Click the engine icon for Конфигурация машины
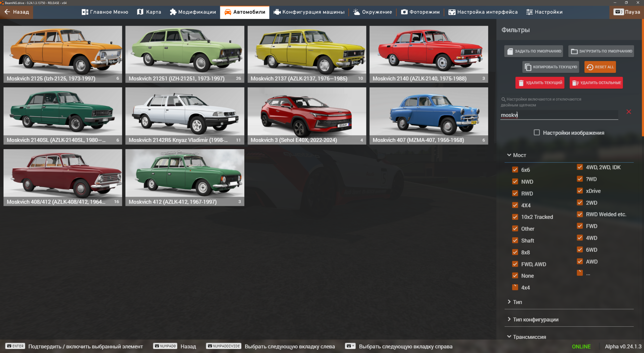This screenshot has height=353, width=644. [x=277, y=12]
